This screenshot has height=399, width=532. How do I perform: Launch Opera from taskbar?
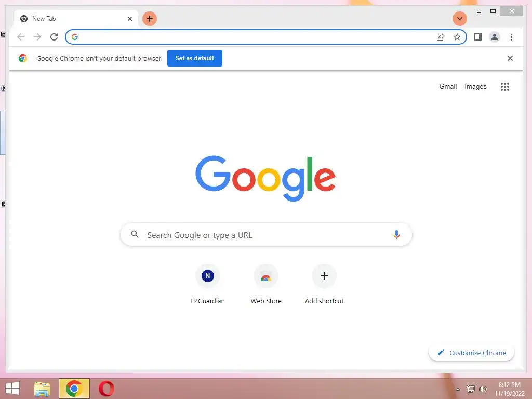106,389
